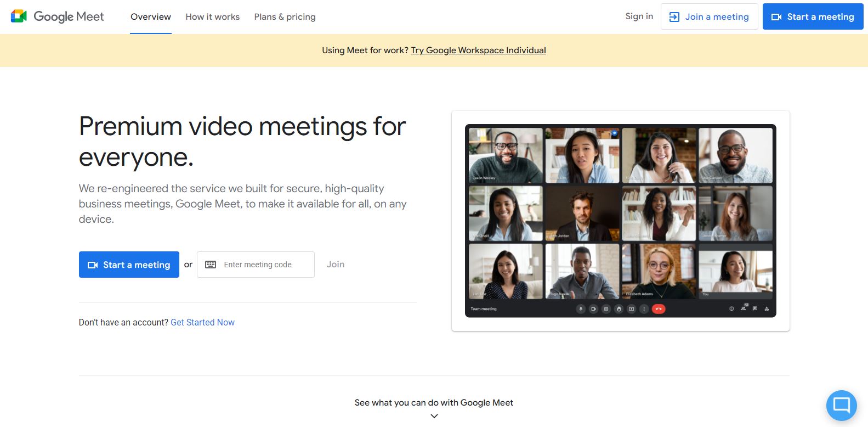Click the red hang up button in preview
This screenshot has width=868, height=427.
point(659,309)
